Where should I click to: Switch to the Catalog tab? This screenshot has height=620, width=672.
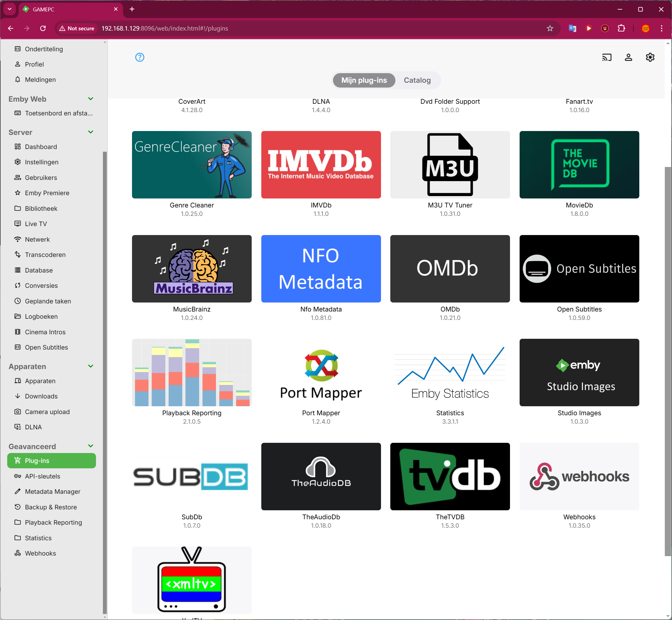point(417,81)
